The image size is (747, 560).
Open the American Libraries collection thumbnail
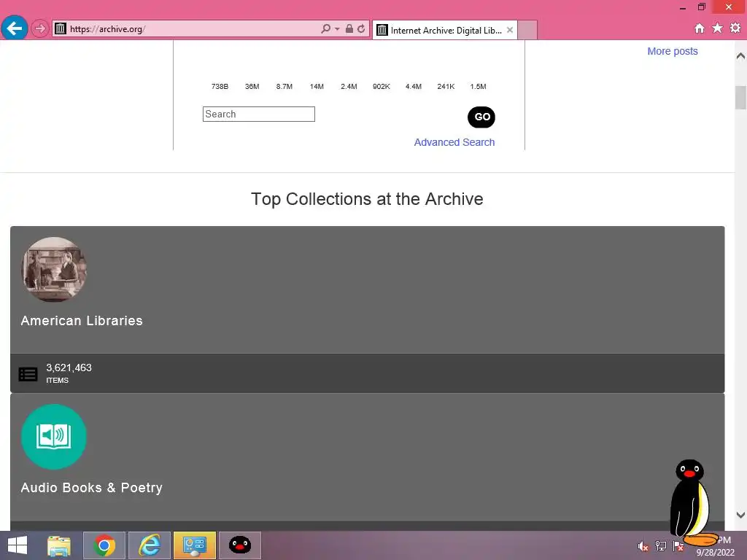click(x=54, y=270)
